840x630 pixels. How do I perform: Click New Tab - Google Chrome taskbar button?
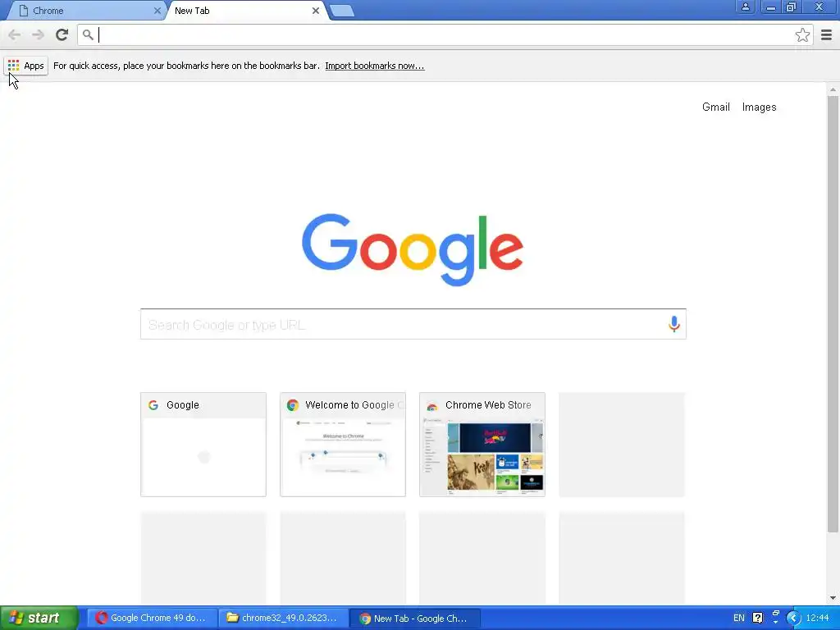coord(414,618)
